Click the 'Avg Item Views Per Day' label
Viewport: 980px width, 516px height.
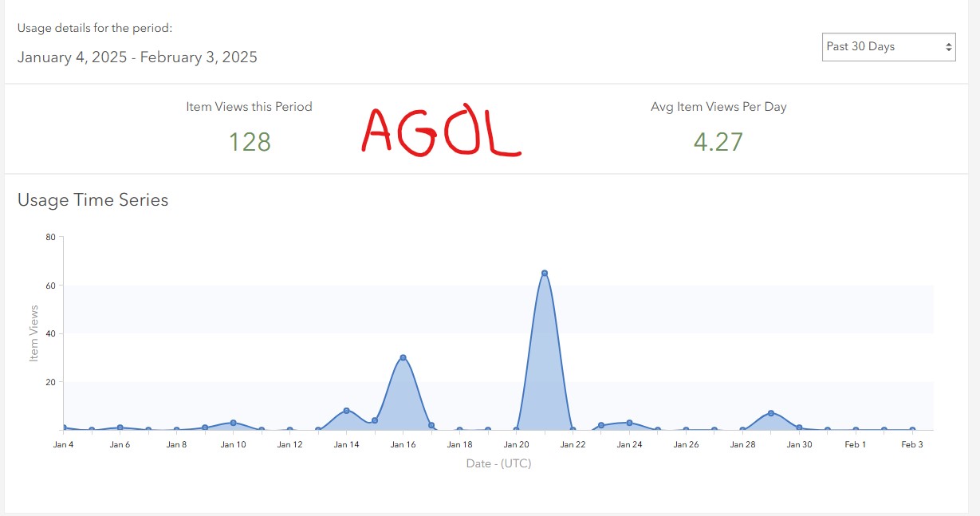tap(718, 106)
